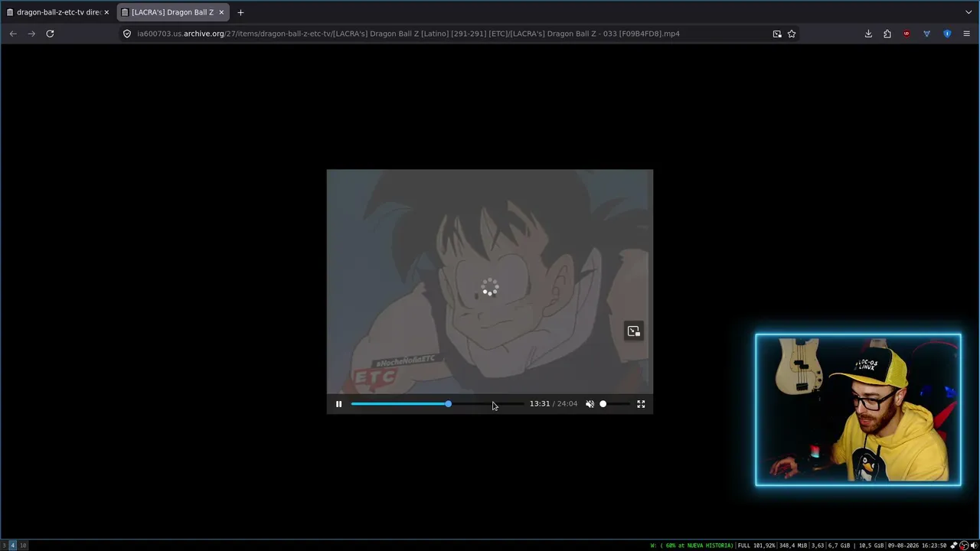Screen dimensions: 980x551
Task: Open the downloads panel
Action: [x=868, y=34]
